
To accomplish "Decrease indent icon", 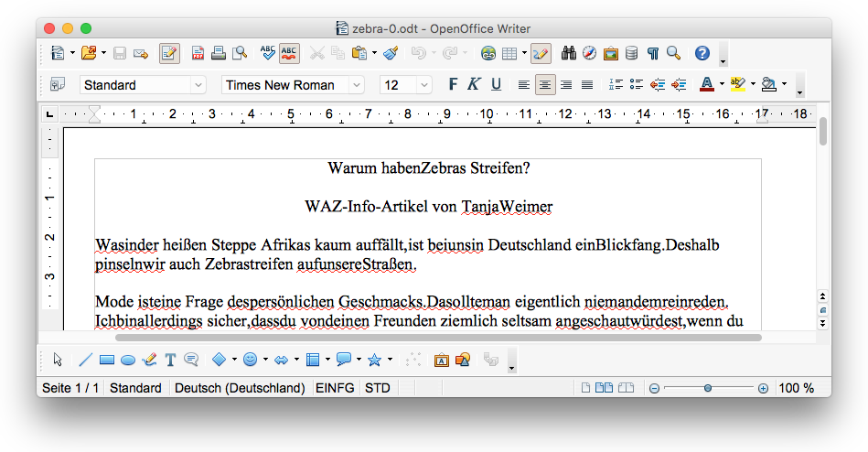I will pyautogui.click(x=658, y=84).
